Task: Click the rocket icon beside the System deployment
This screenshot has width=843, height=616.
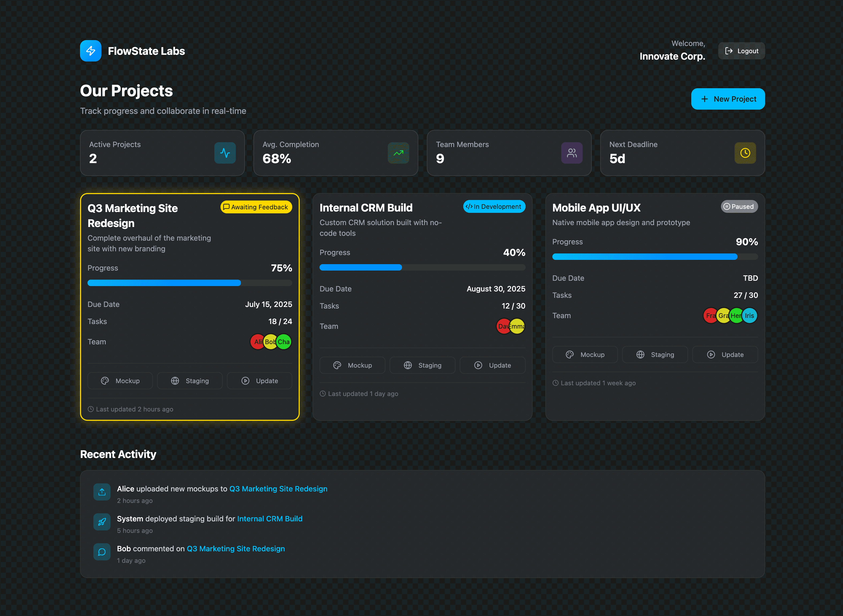Action: pos(102,522)
